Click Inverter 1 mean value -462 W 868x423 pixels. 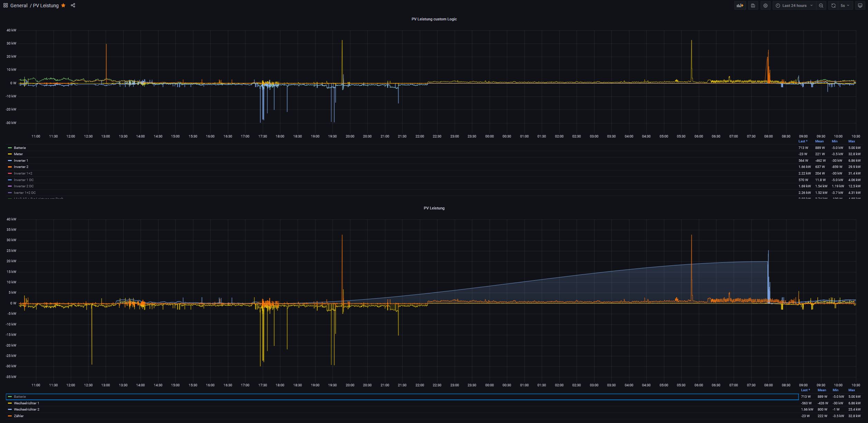[820, 161]
